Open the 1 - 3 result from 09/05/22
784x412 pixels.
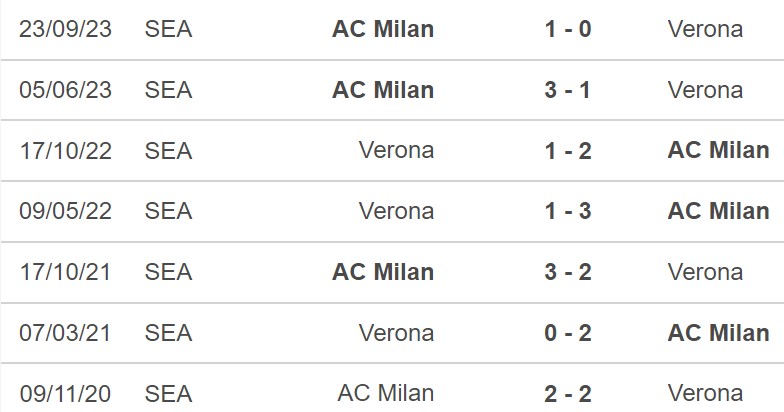point(568,211)
